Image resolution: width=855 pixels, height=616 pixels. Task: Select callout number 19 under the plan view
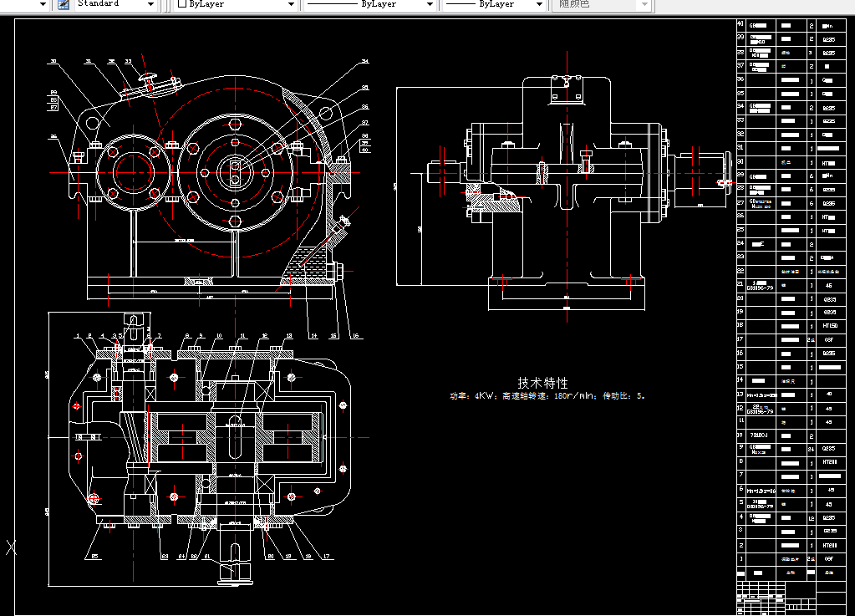pyautogui.click(x=288, y=557)
